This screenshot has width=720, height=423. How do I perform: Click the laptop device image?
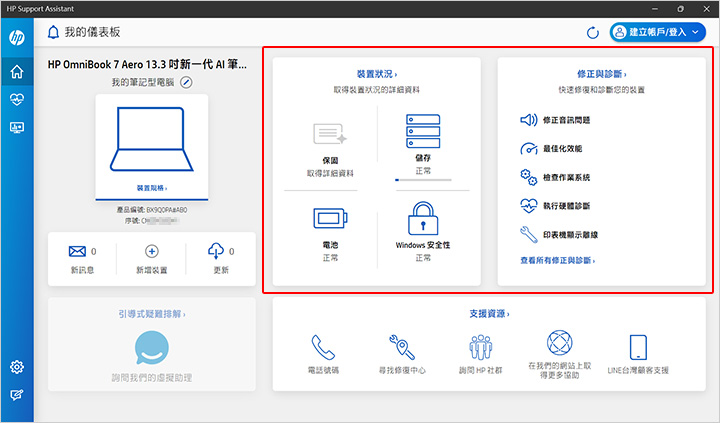(x=152, y=139)
